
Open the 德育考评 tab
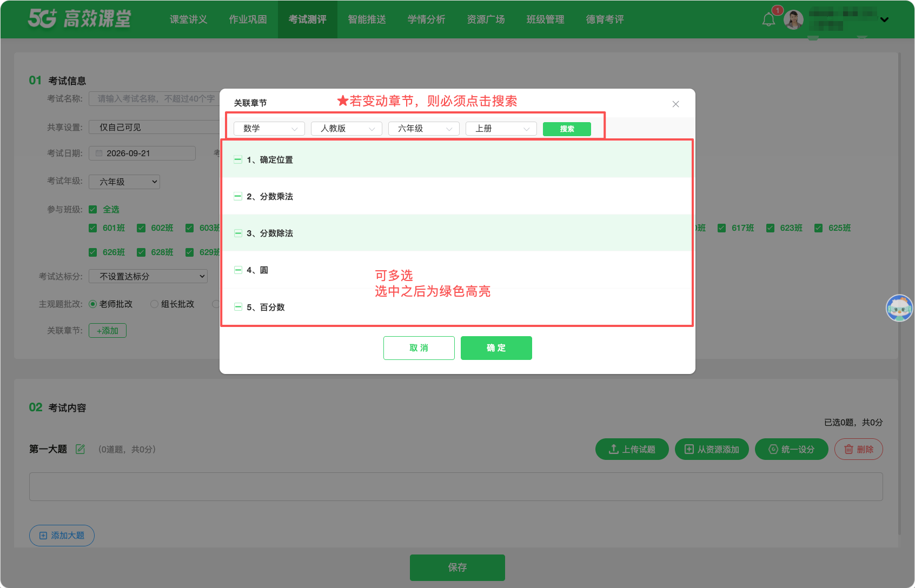[x=605, y=19]
